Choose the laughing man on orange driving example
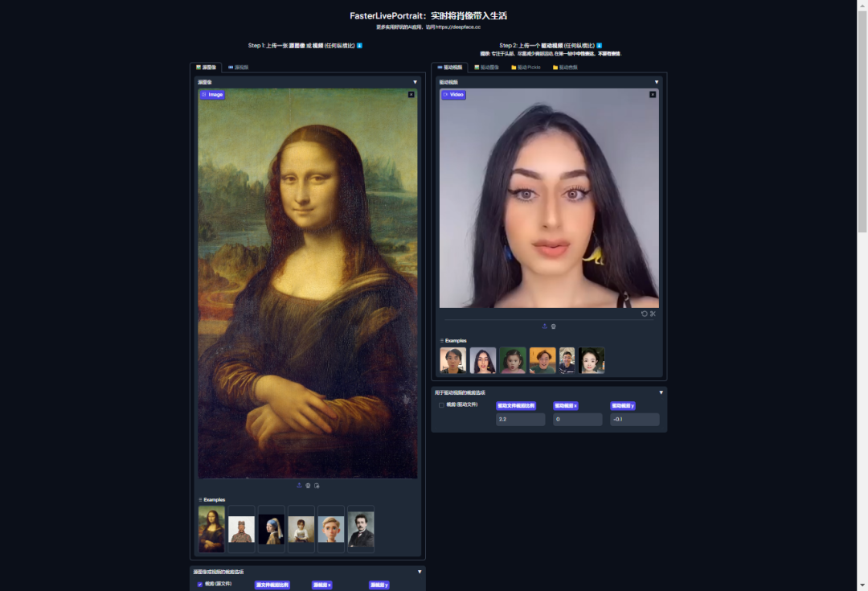868x591 pixels. point(542,360)
